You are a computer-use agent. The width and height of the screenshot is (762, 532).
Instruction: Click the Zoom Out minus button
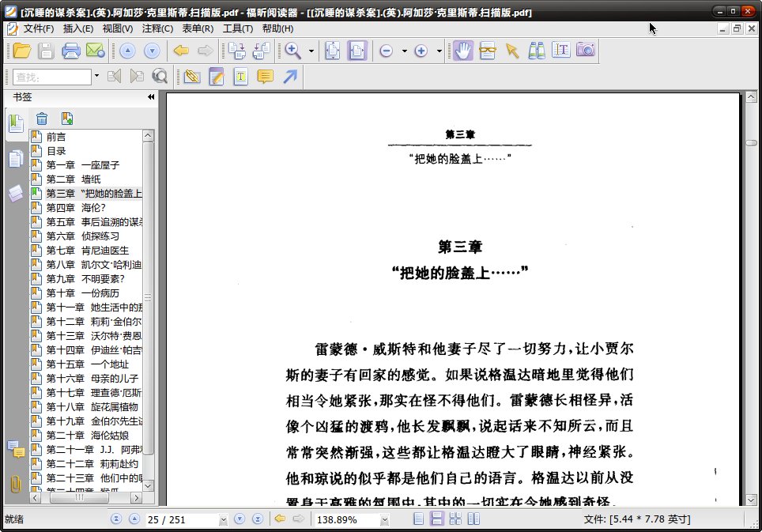click(387, 51)
